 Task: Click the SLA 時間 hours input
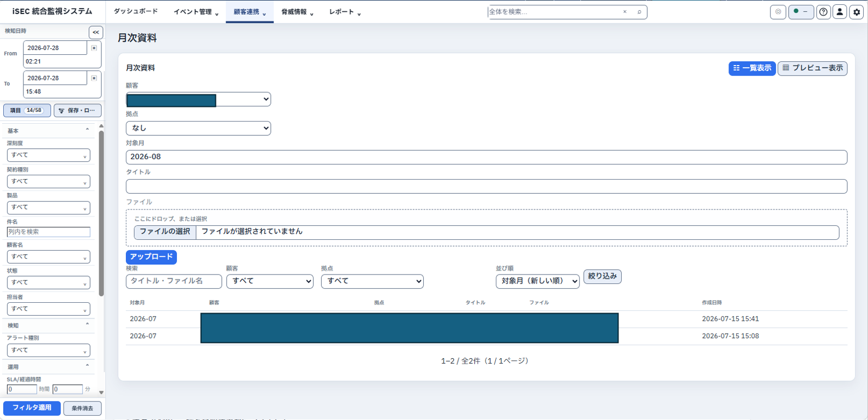point(22,390)
